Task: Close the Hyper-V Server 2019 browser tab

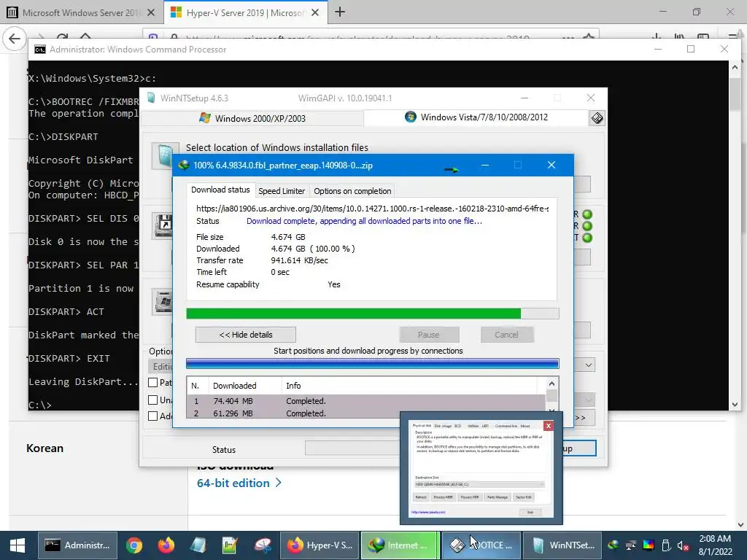Action: pyautogui.click(x=315, y=13)
